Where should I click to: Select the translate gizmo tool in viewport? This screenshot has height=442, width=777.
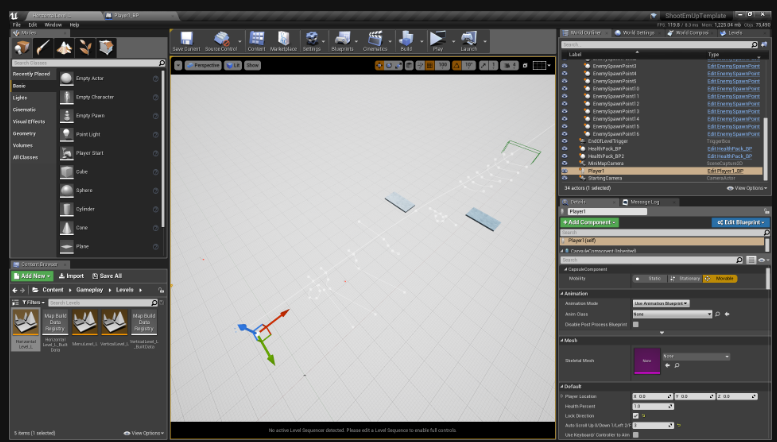pyautogui.click(x=380, y=65)
